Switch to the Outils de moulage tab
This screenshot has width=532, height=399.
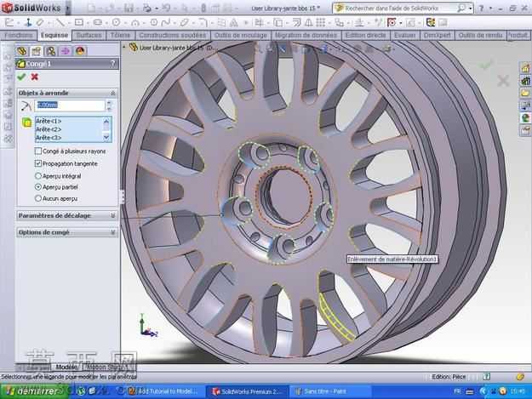point(241,35)
